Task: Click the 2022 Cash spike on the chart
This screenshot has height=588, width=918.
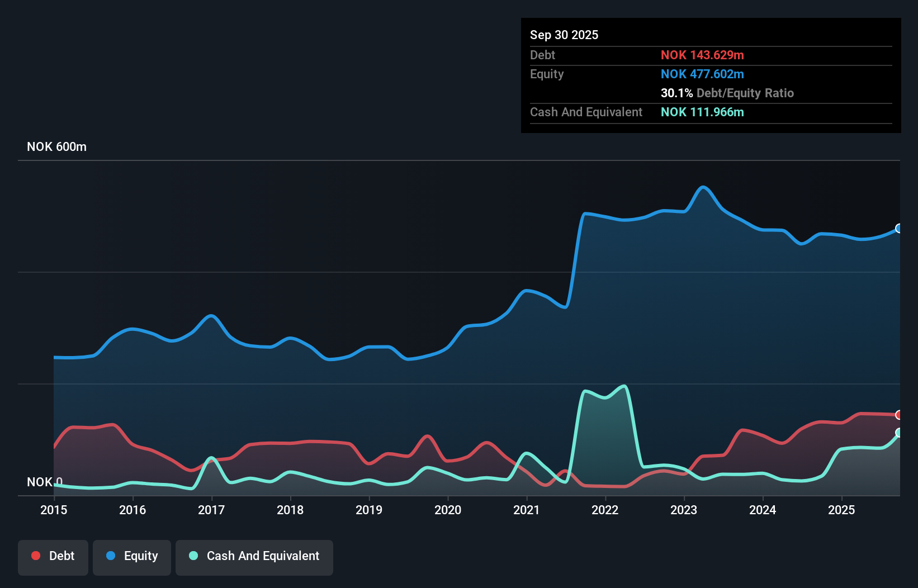Action: pyautogui.click(x=623, y=387)
